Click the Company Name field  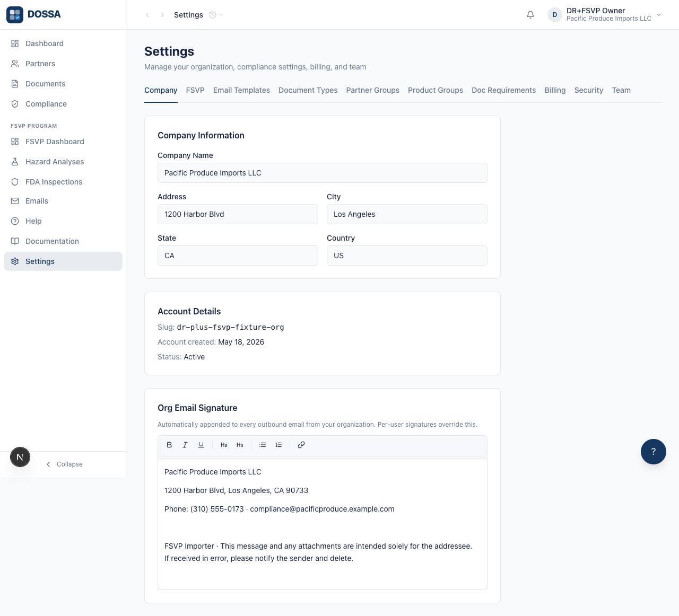pyautogui.click(x=323, y=173)
